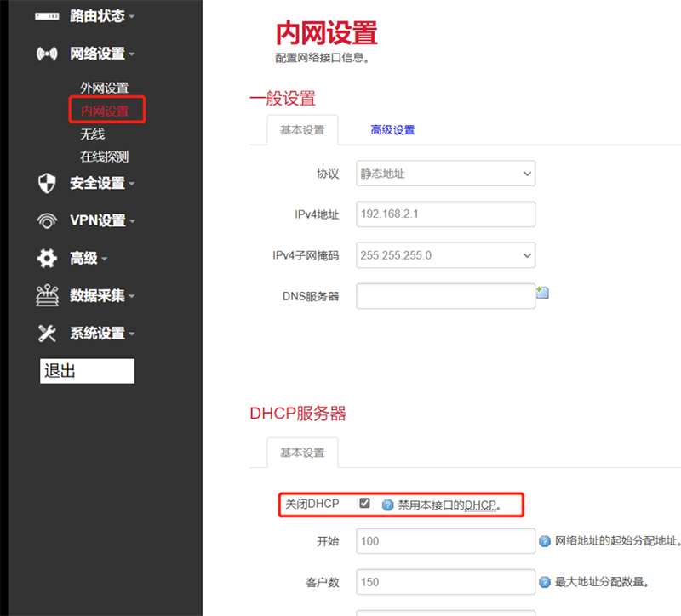Select the 安全设置 shield icon
The width and height of the screenshot is (681, 616).
[x=45, y=183]
